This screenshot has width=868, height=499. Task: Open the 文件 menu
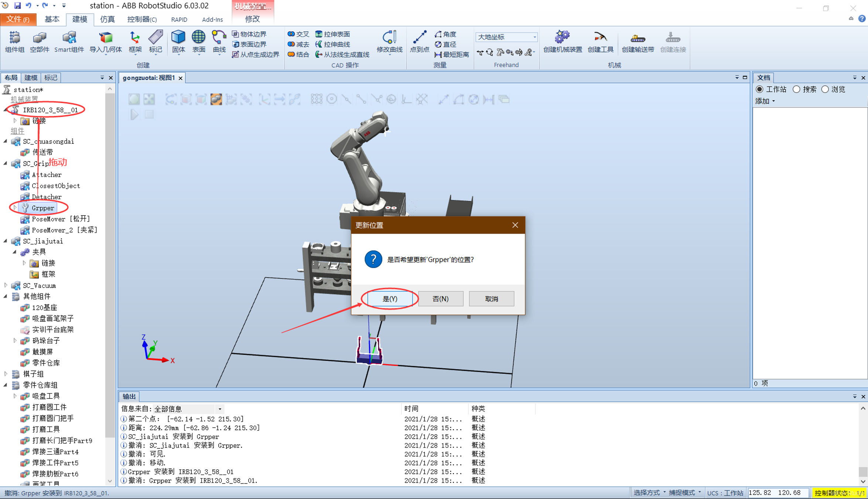tap(18, 19)
